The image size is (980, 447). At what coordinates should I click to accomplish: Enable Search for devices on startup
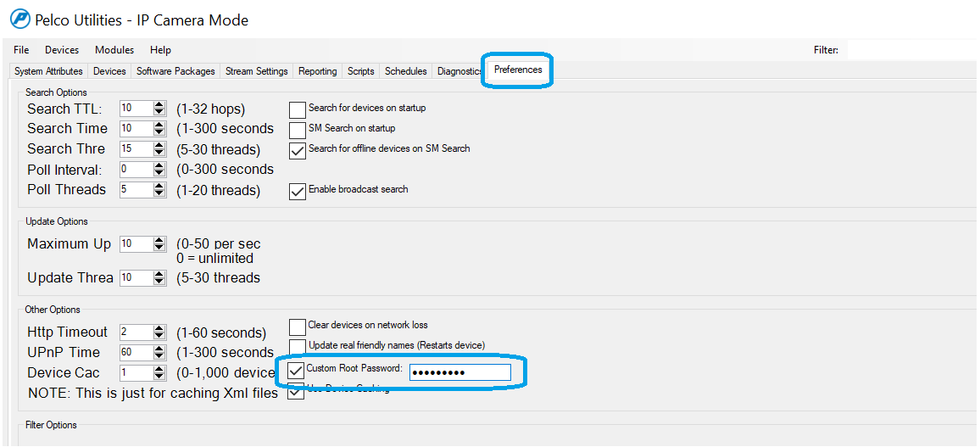tap(297, 109)
